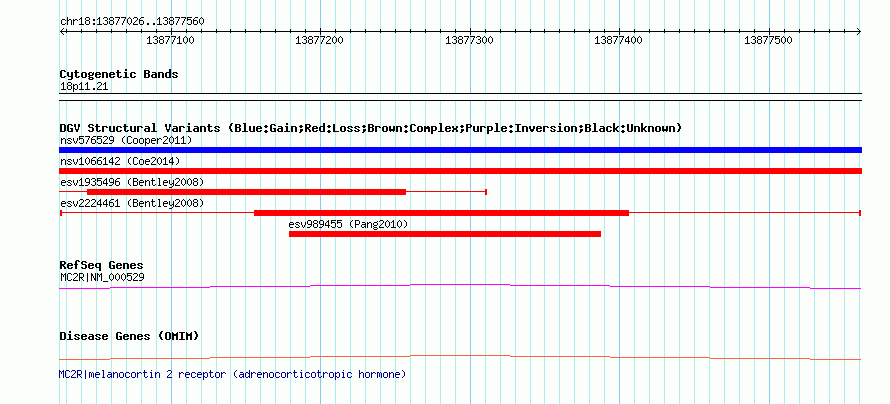Click the magenta MC2R RefSeq gene line
The image size is (890, 404).
point(460,287)
